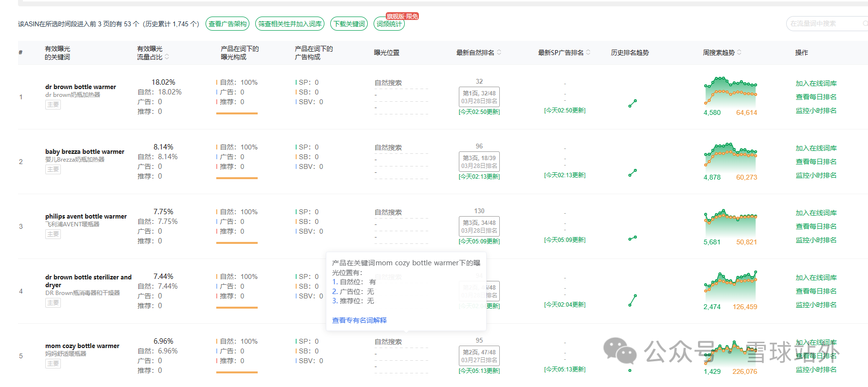868x387 pixels.
Task: Open weekly search trend chart for baby brezza bottle warmer
Action: (730, 156)
